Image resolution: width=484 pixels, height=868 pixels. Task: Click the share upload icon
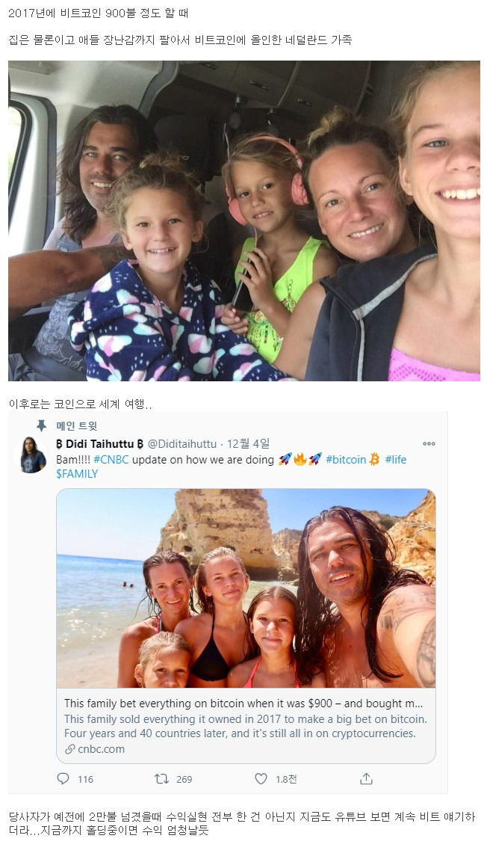[366, 779]
